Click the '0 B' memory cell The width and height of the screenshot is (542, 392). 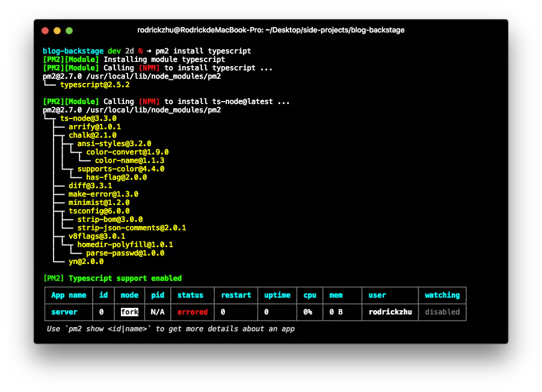tap(336, 312)
